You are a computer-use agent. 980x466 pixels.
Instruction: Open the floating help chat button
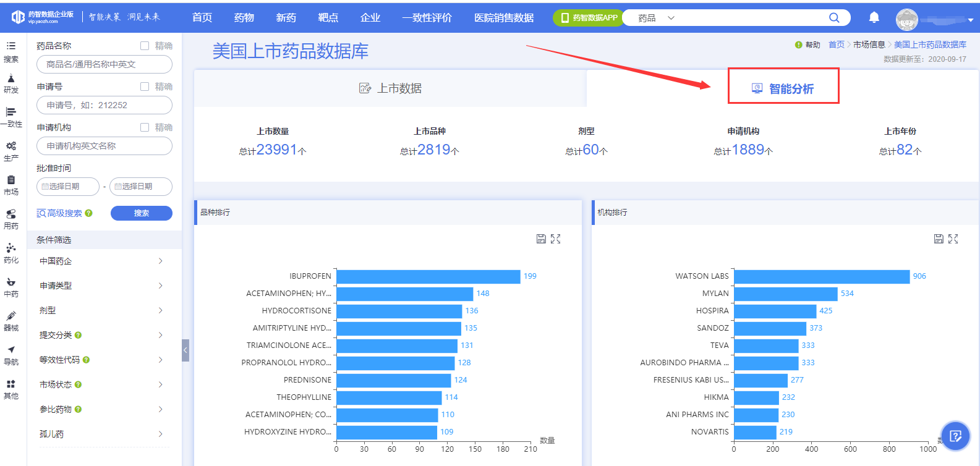(x=956, y=436)
